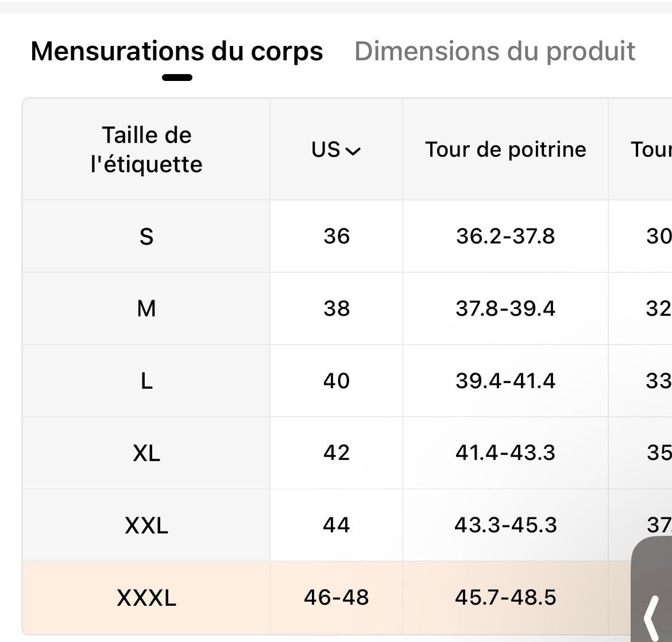Click US size 44 cell
This screenshot has width=672, height=642.
click(x=337, y=525)
